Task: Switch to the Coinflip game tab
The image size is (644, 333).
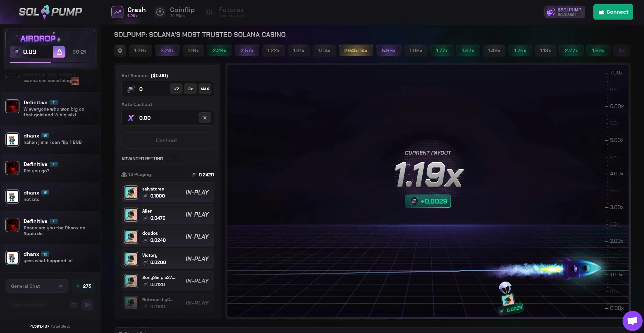Action: pyautogui.click(x=175, y=12)
